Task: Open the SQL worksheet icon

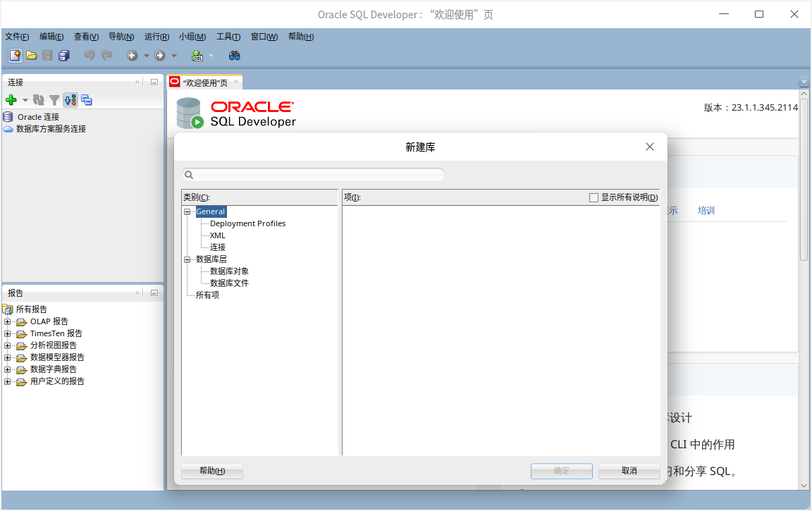Action: tap(197, 56)
